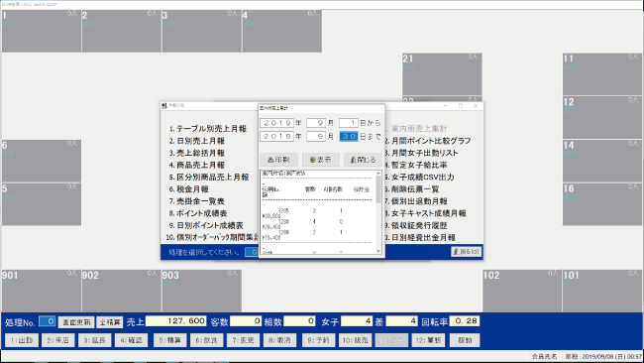Select 日別ポイント成績表 menu item
The image size is (644, 363).
tap(206, 226)
